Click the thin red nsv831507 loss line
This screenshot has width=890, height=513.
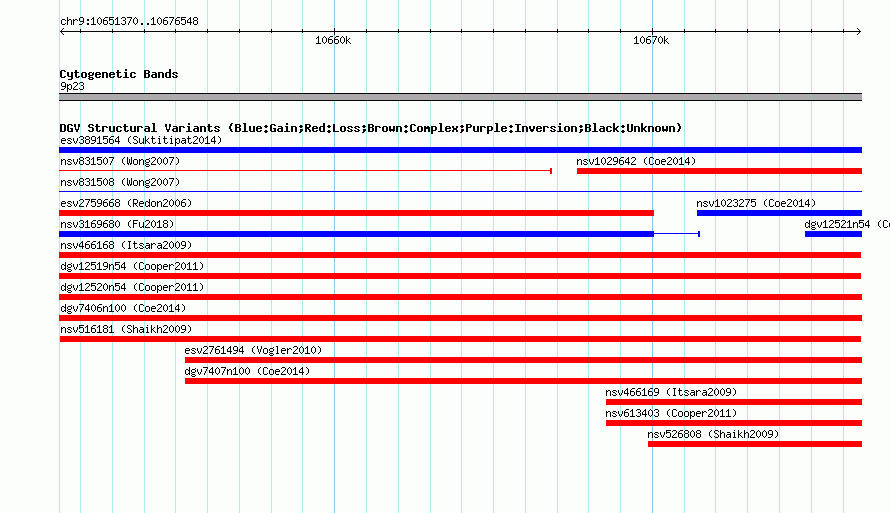(x=305, y=171)
